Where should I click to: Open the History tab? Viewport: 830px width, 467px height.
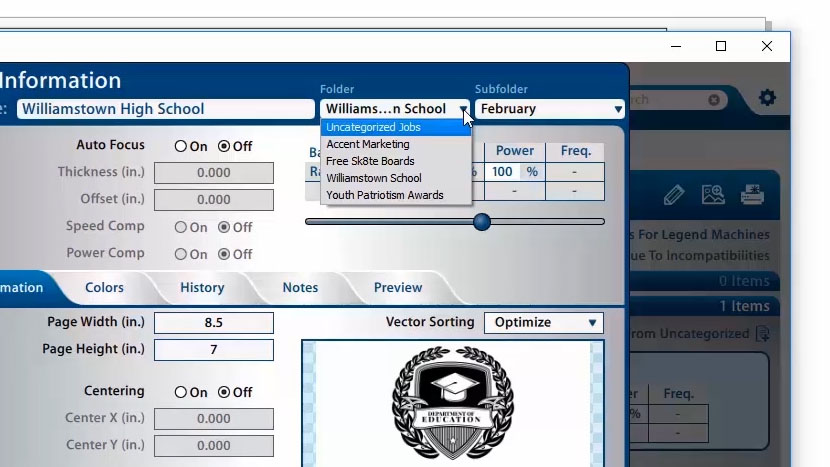pos(202,287)
